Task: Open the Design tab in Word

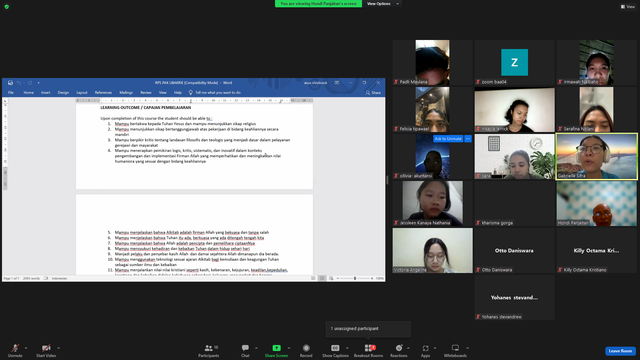Action: tap(63, 93)
